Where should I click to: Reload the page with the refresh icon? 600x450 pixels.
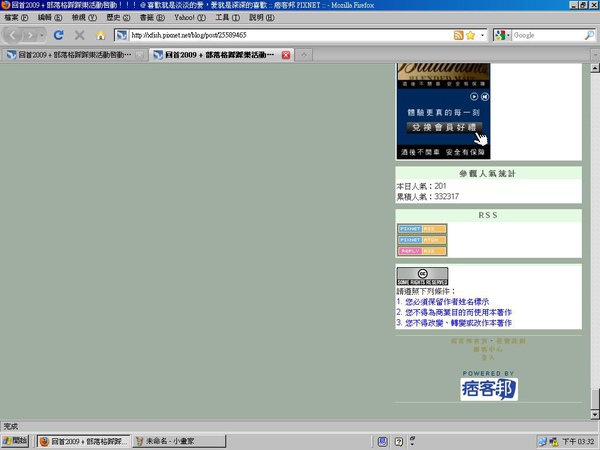[59, 35]
